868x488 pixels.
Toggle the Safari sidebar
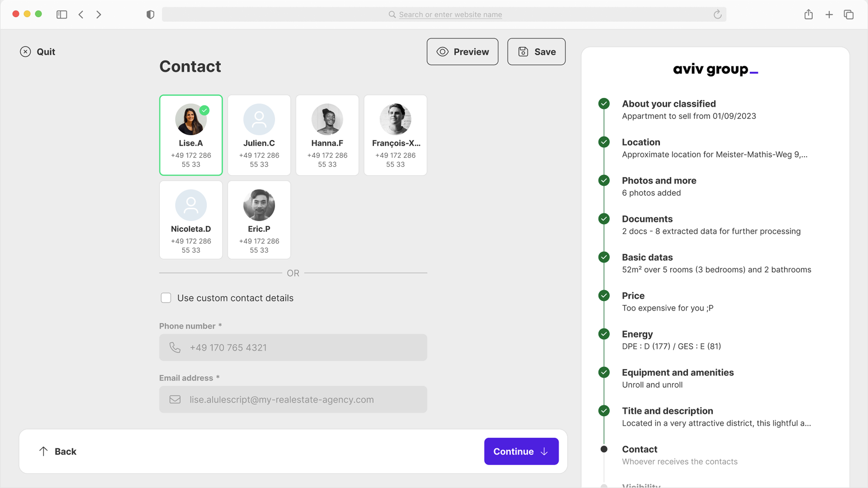(62, 14)
